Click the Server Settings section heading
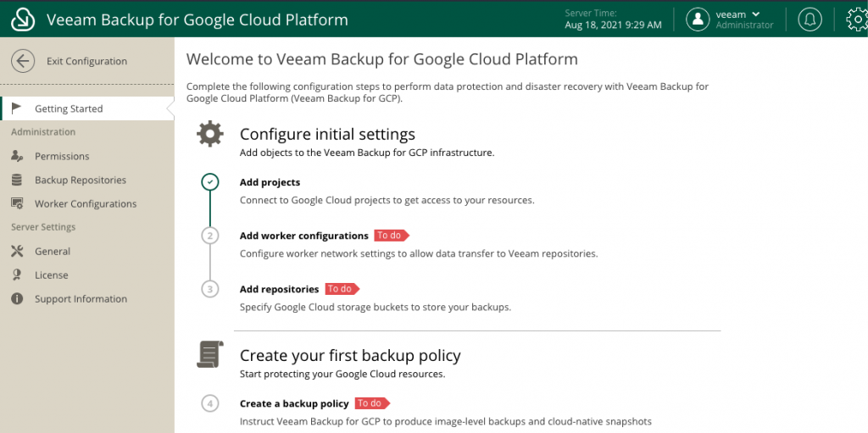The image size is (868, 433). (x=43, y=227)
